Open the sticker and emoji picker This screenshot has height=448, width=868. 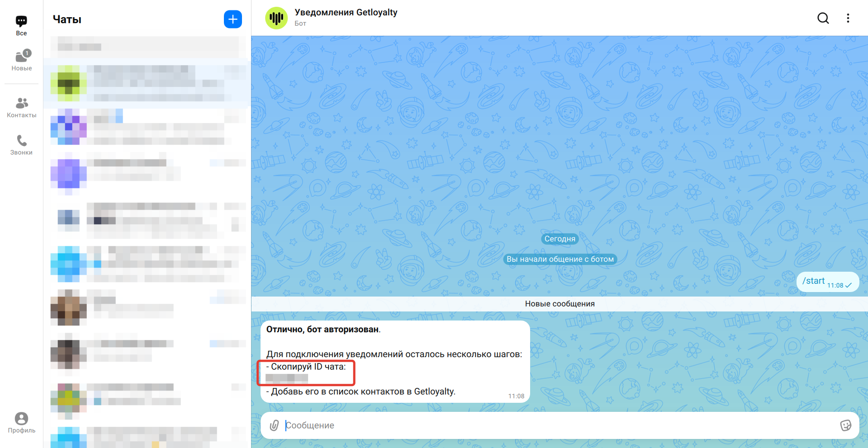[x=845, y=425]
